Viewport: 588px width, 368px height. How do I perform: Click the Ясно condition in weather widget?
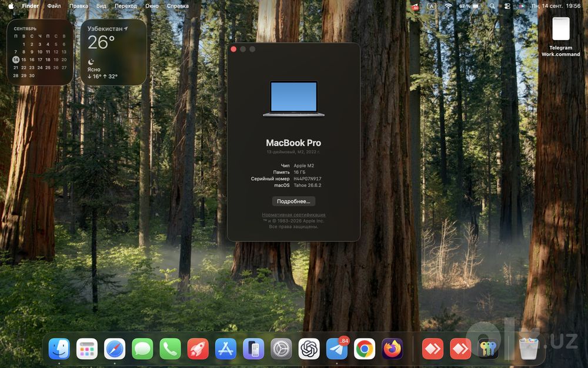(x=93, y=69)
